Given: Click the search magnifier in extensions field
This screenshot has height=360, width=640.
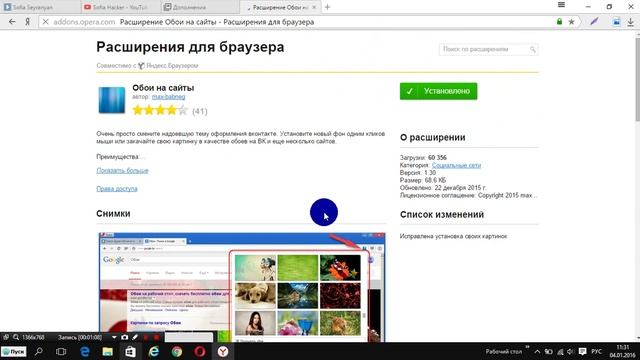Looking at the screenshot, I should point(533,49).
